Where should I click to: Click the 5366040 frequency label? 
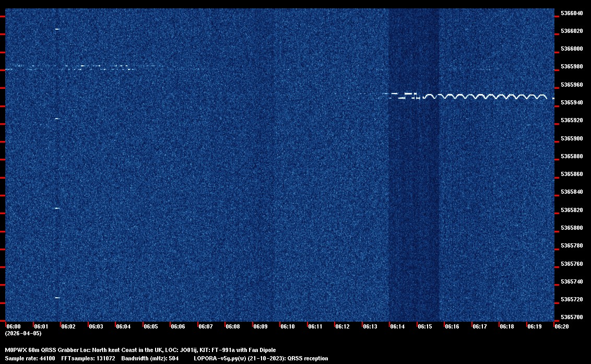(571, 13)
